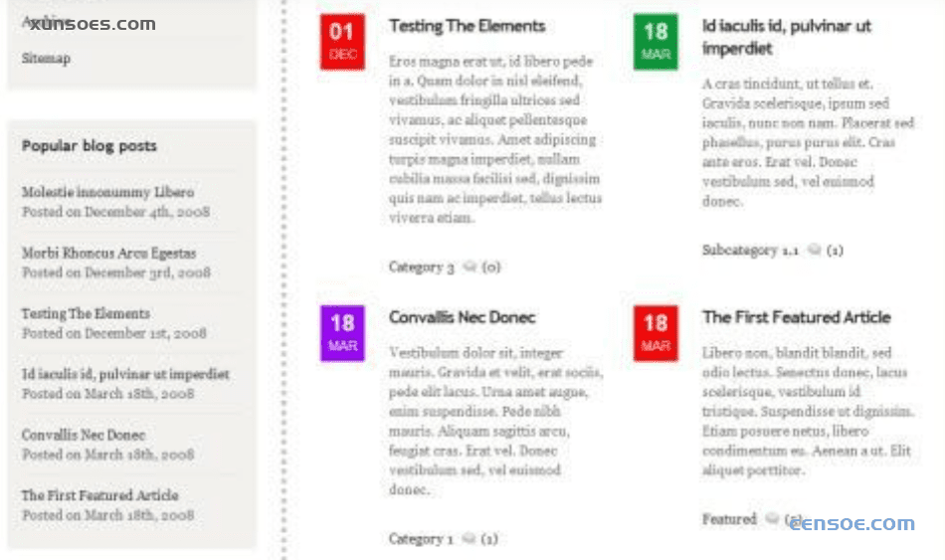Open The First Featured Article main title
This screenshot has width=945, height=560.
pyautogui.click(x=796, y=317)
